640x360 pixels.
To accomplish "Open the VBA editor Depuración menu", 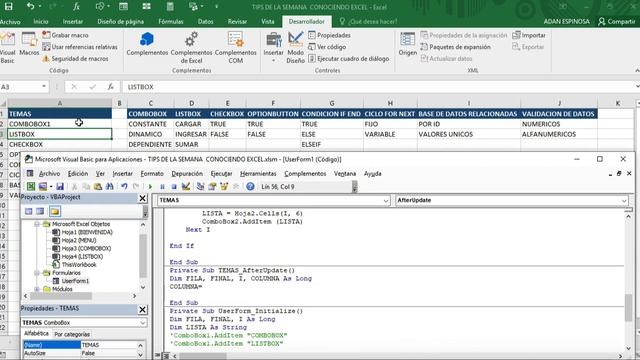I will point(187,173).
